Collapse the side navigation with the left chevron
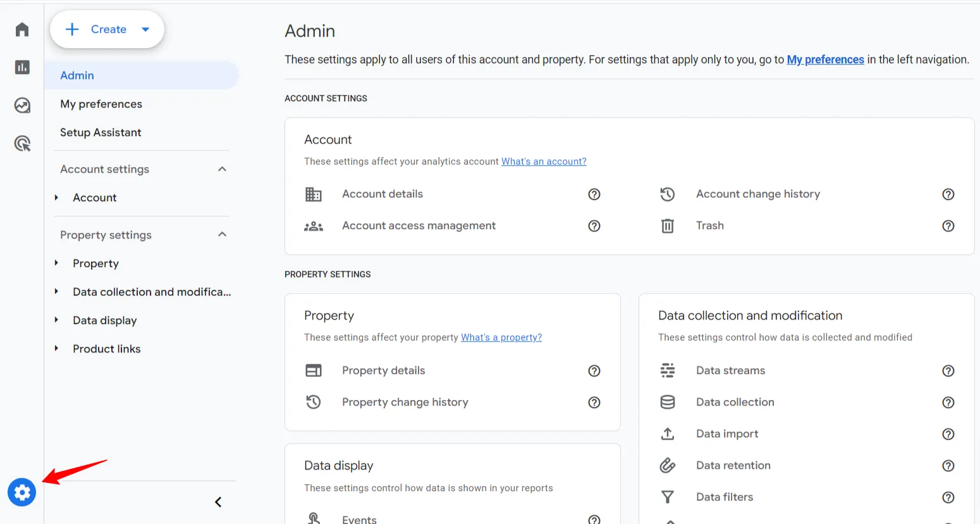Viewport: 980px width, 524px height. [218, 502]
